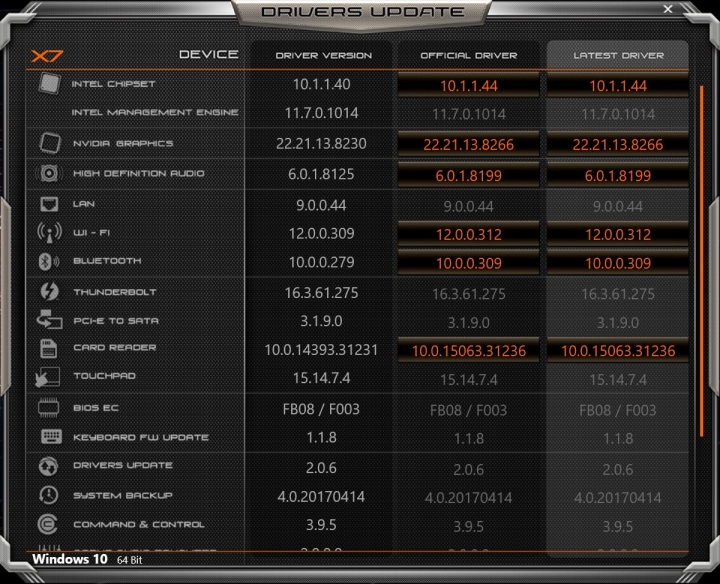Click the Bluetooth icon
Image resolution: width=720 pixels, height=584 pixels.
(48, 261)
